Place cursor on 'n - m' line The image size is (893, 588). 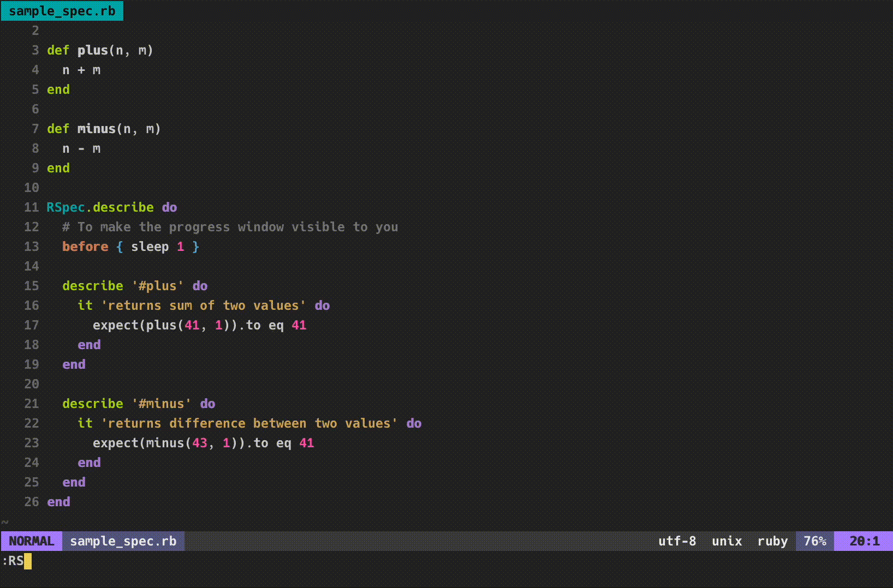tap(81, 148)
